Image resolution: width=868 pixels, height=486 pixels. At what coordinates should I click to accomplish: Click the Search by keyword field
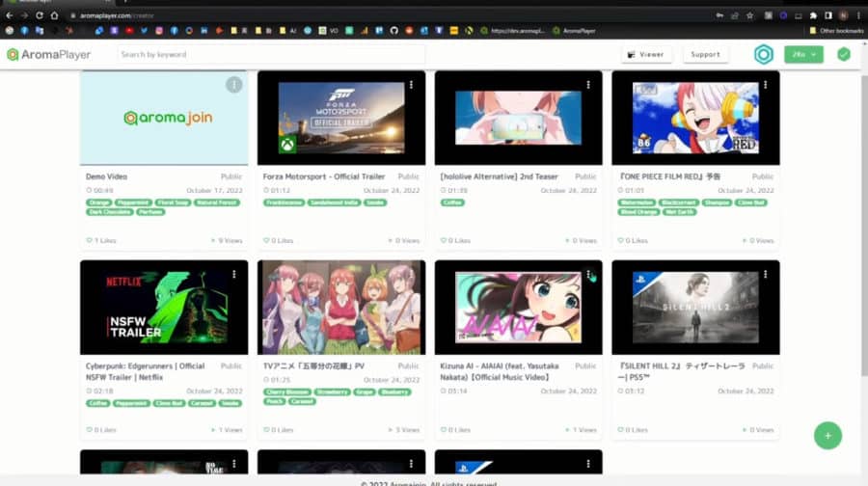271,54
